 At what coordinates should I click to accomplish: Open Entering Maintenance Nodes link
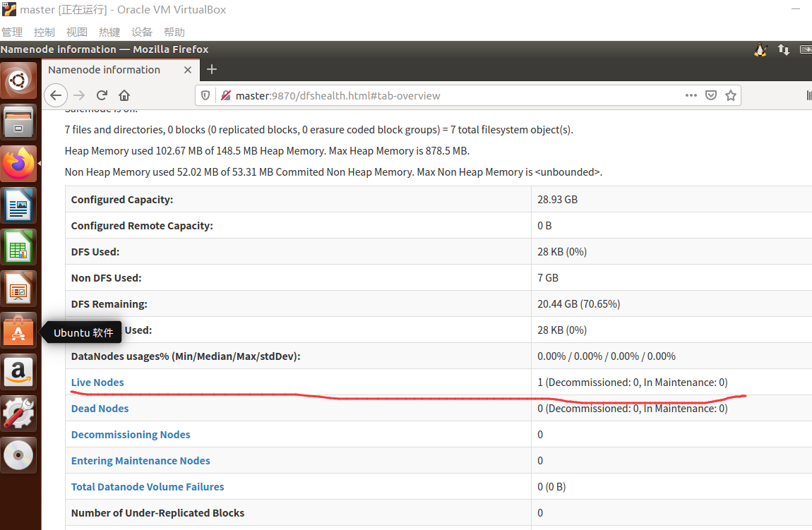[141, 461]
